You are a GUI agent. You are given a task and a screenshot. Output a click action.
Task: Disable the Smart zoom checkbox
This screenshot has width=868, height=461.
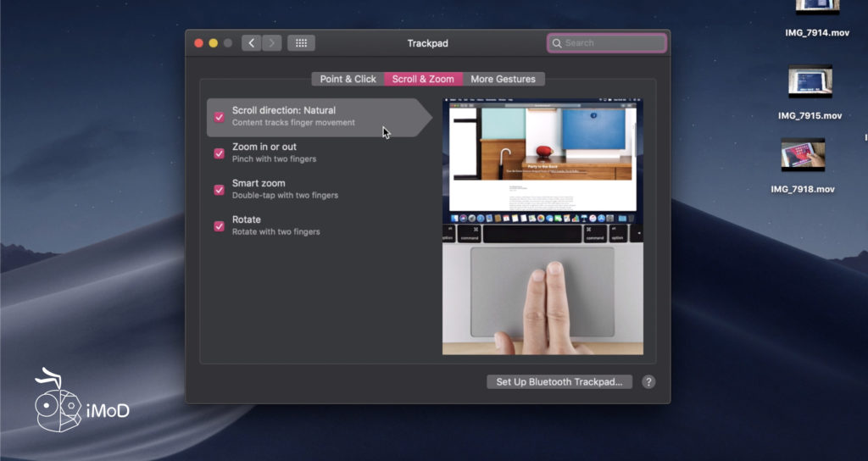pyautogui.click(x=220, y=190)
